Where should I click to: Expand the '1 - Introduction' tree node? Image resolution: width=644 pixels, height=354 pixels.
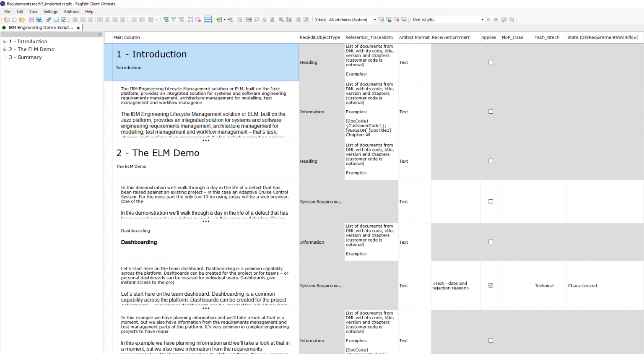[x=5, y=42]
